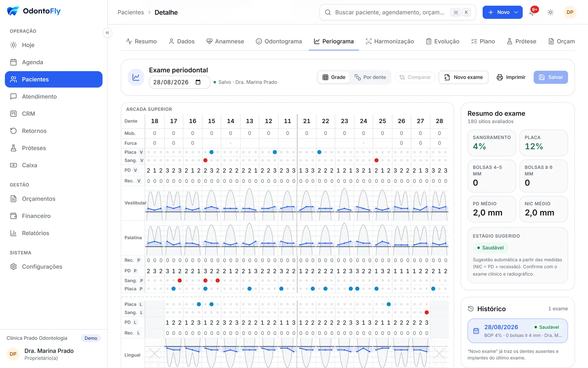Open the Anamnese tab
The width and height of the screenshot is (588, 368).
point(225,41)
